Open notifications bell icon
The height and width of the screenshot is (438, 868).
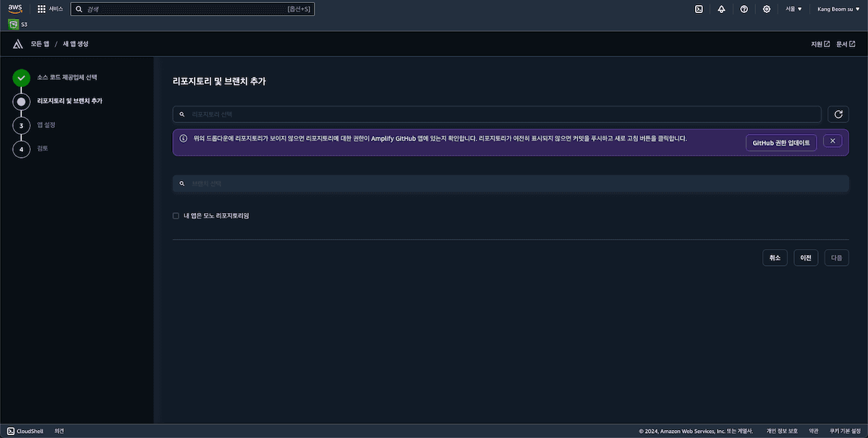pyautogui.click(x=721, y=9)
